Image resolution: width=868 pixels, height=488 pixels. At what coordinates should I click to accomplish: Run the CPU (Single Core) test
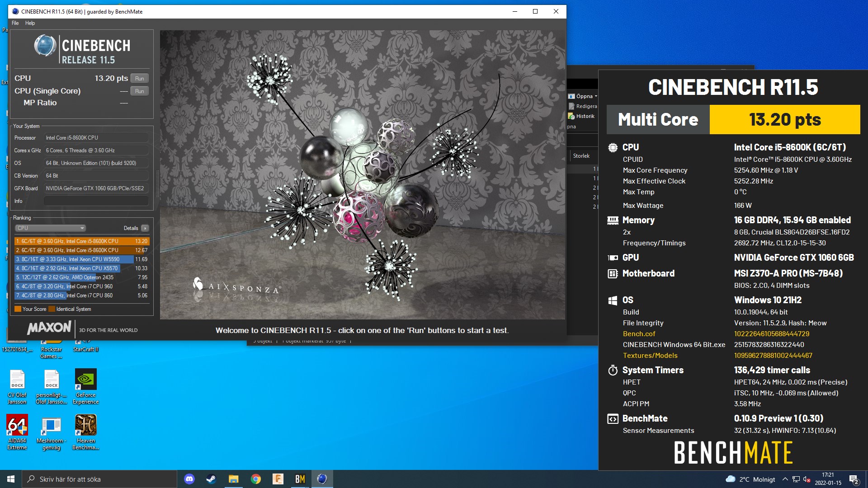[140, 91]
